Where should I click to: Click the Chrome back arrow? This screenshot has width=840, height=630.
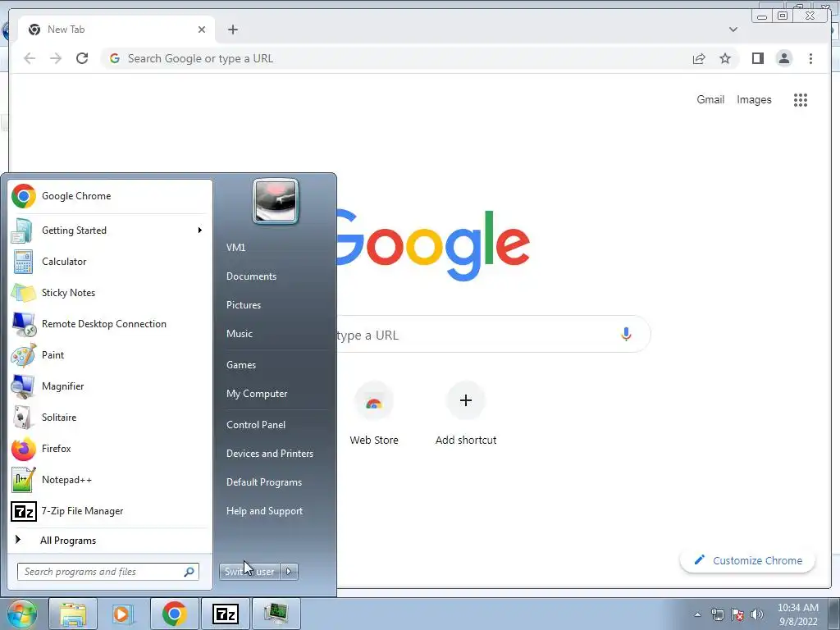30,58
